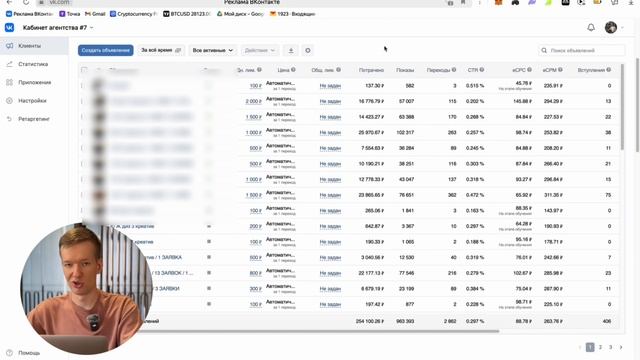Click Не задан in the 137.30 ₽ row
Image resolution: width=640 pixels, height=360 pixels.
330,86
